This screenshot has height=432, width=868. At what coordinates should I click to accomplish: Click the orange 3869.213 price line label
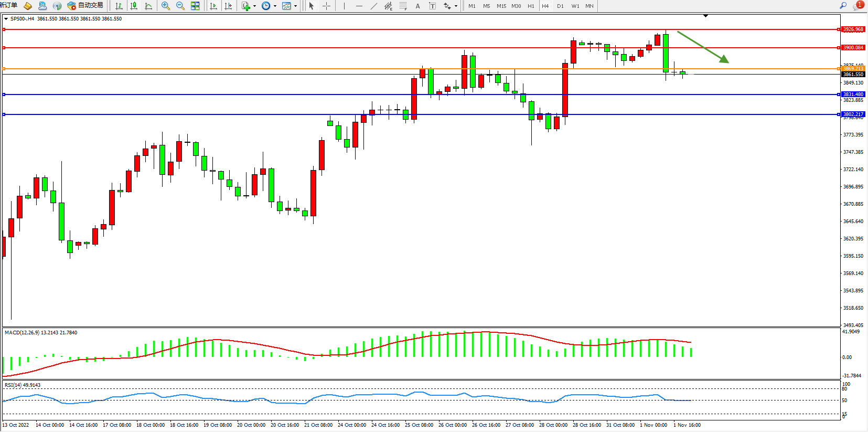tap(853, 69)
